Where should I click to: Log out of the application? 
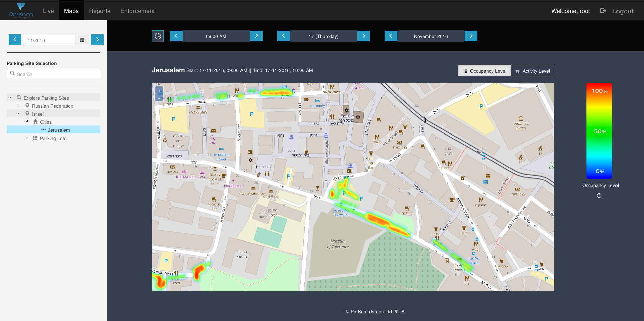click(617, 11)
